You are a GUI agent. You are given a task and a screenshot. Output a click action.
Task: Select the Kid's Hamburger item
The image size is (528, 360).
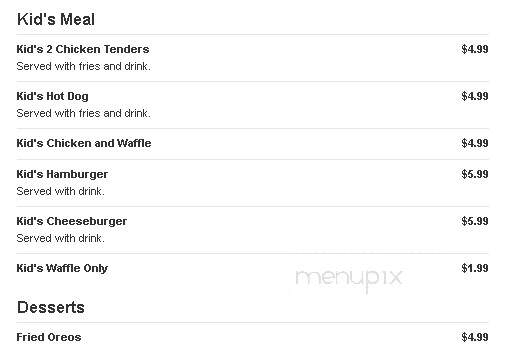(x=62, y=174)
